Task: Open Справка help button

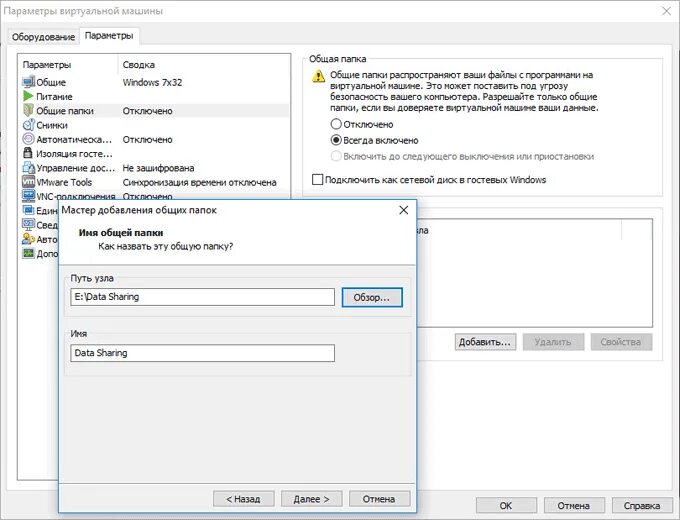Action: [x=642, y=506]
